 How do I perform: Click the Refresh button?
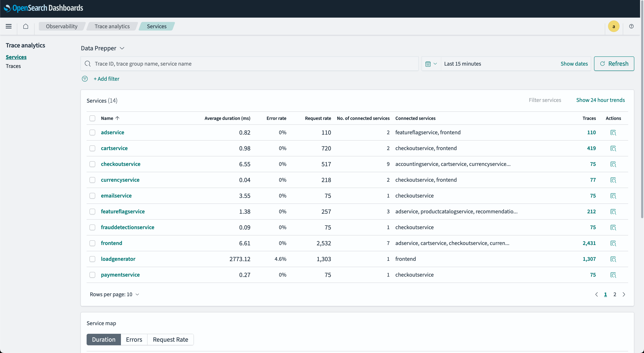[x=614, y=64]
